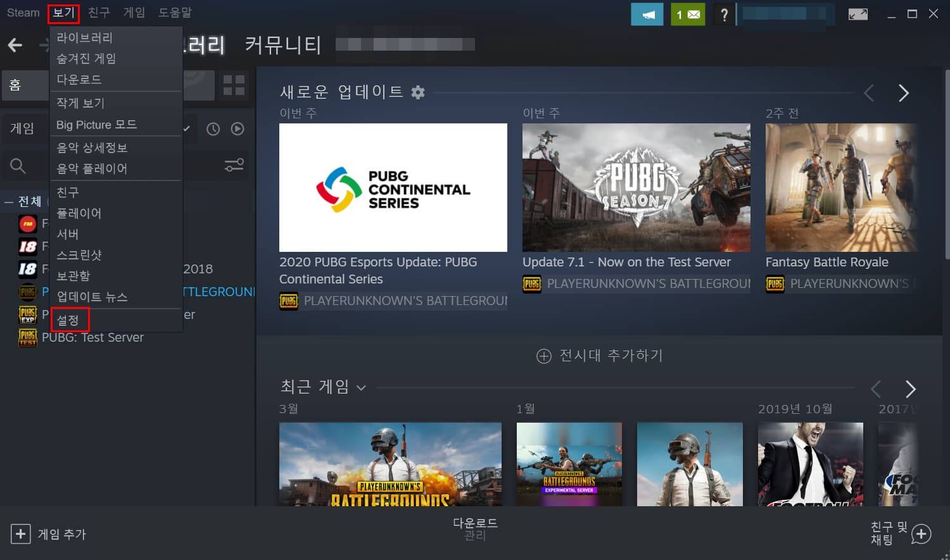Show next updates with right arrow
The image size is (950, 560).
click(x=904, y=93)
